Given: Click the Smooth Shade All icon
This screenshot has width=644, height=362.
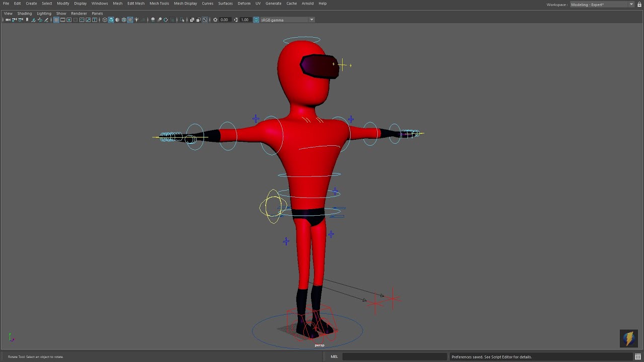Looking at the screenshot, I should click(111, 20).
